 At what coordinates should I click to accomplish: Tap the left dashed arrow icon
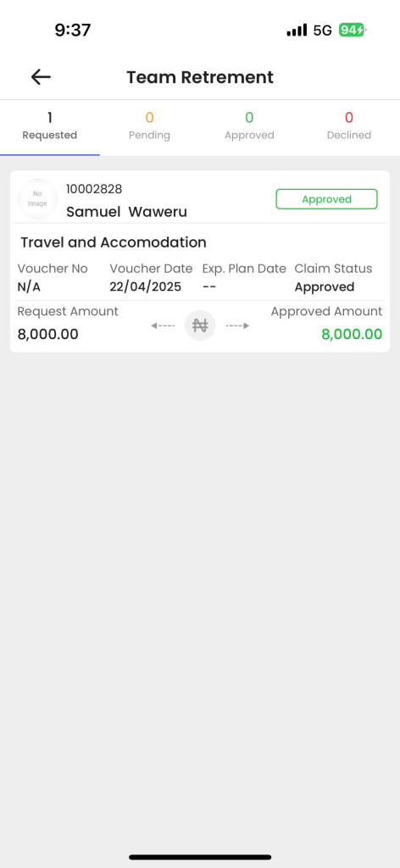[164, 325]
